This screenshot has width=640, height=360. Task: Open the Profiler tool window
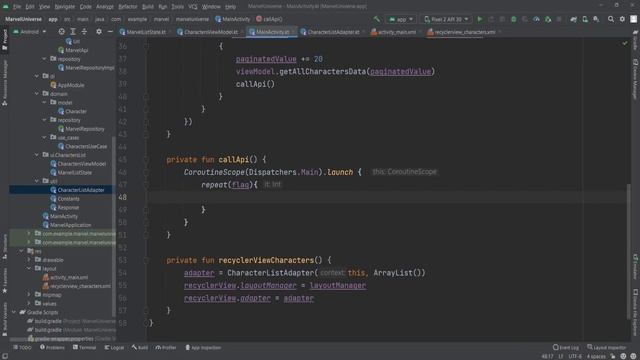click(x=166, y=348)
